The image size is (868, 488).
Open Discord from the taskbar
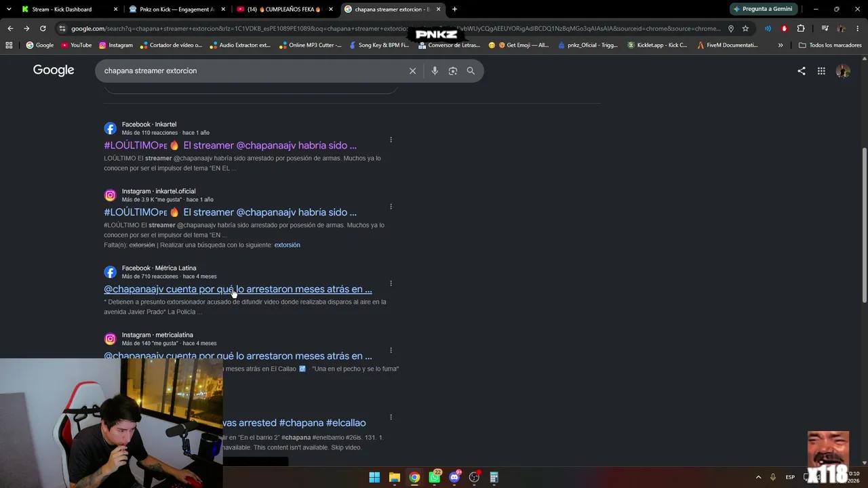[x=454, y=477]
